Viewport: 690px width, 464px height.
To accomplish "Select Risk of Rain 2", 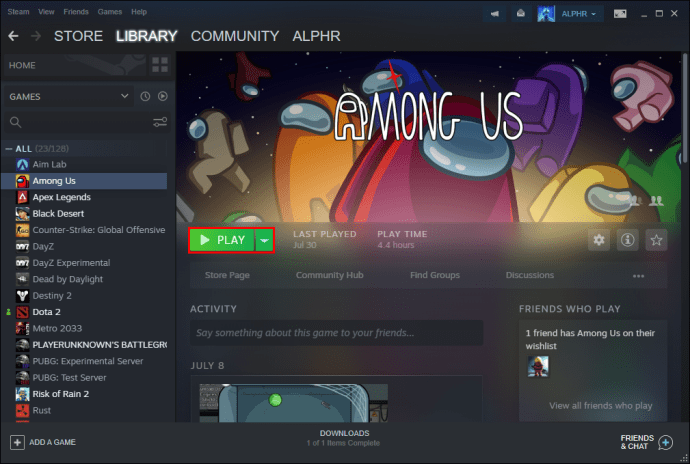I will tap(84, 394).
